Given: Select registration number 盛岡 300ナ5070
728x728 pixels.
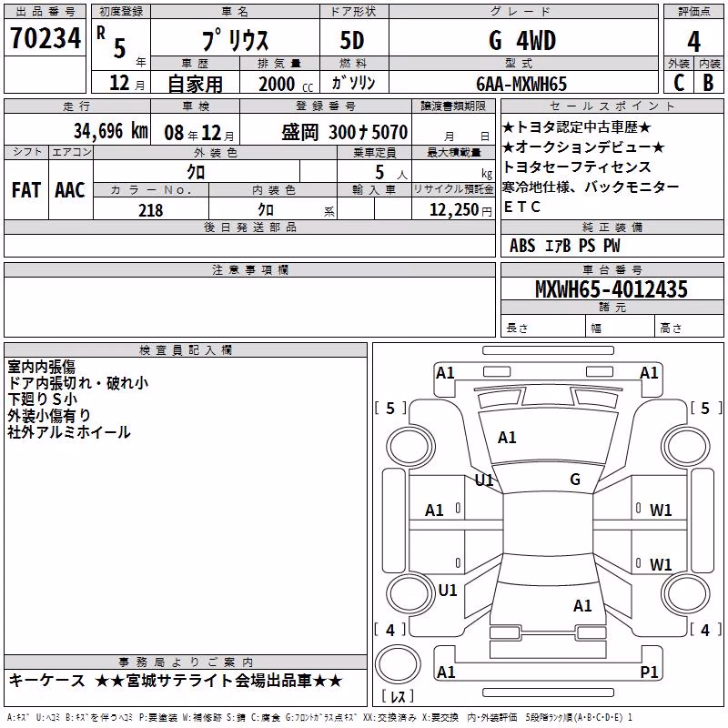Looking at the screenshot, I should pyautogui.click(x=345, y=132).
